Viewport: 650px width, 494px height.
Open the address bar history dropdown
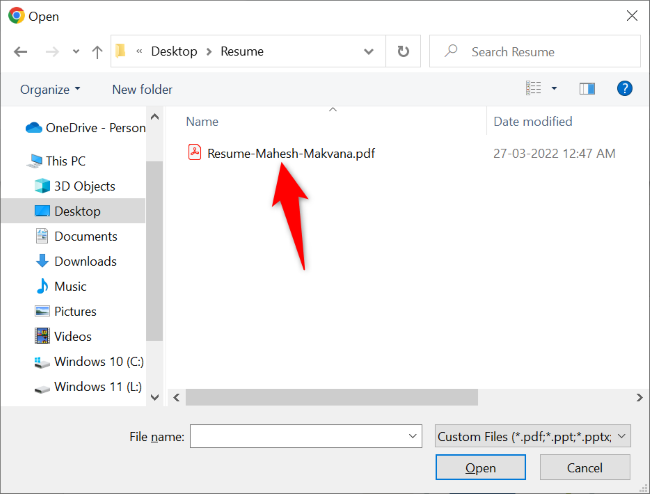click(369, 51)
